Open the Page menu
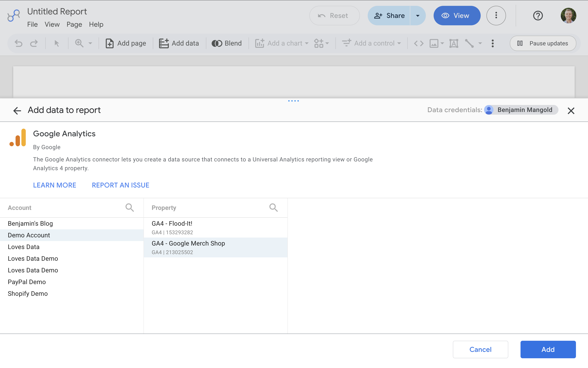588x368 pixels. pyautogui.click(x=74, y=24)
